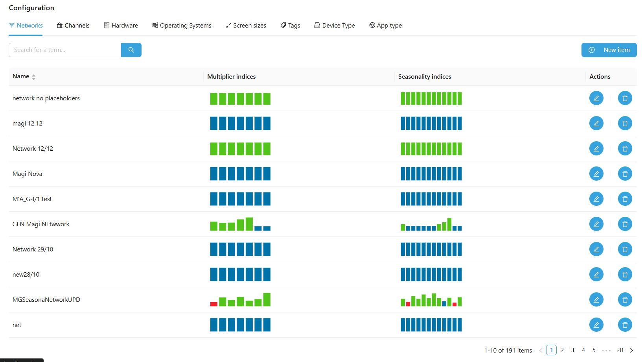Open the Operating Systems tab
The image size is (644, 362).
point(182,26)
